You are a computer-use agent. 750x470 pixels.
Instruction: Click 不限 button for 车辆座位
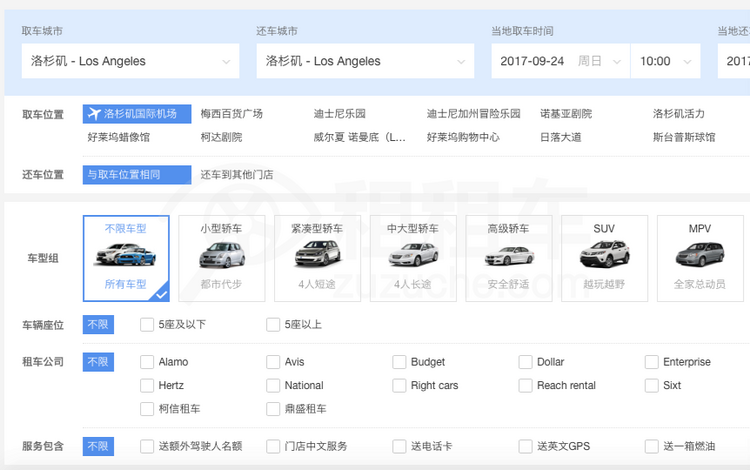(98, 325)
